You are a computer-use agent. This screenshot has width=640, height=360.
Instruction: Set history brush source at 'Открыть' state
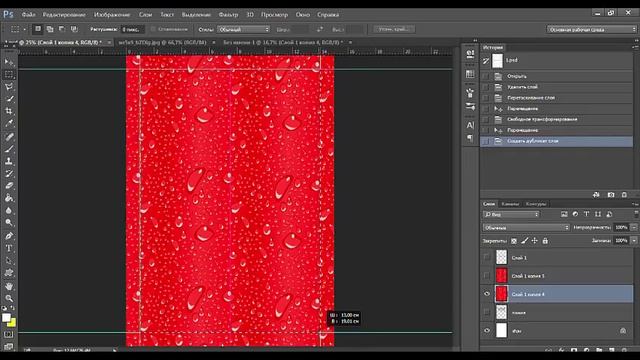[x=486, y=76]
